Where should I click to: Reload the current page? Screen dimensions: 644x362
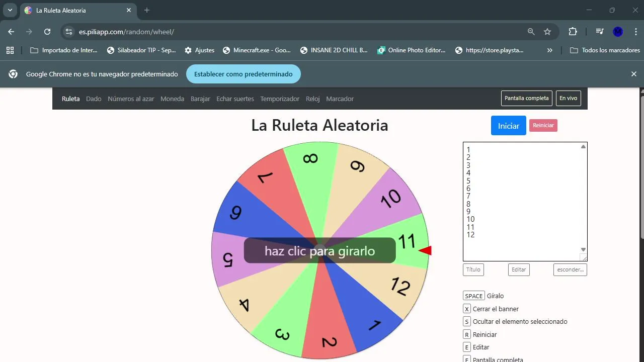pos(47,32)
